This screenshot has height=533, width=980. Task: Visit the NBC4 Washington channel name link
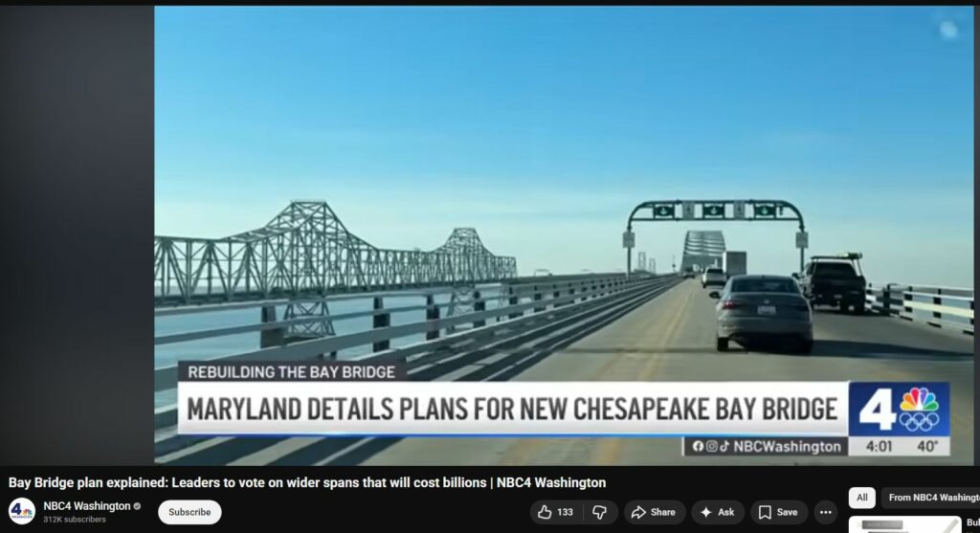[x=87, y=506]
